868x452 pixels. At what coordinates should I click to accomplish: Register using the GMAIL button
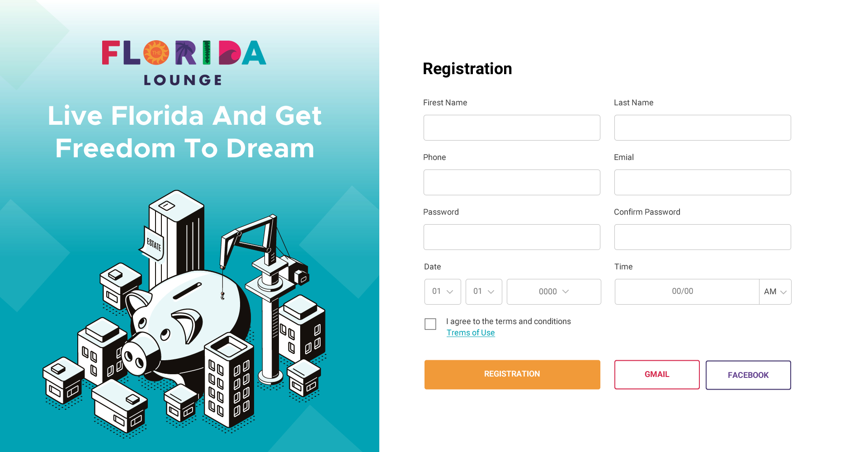coord(656,374)
